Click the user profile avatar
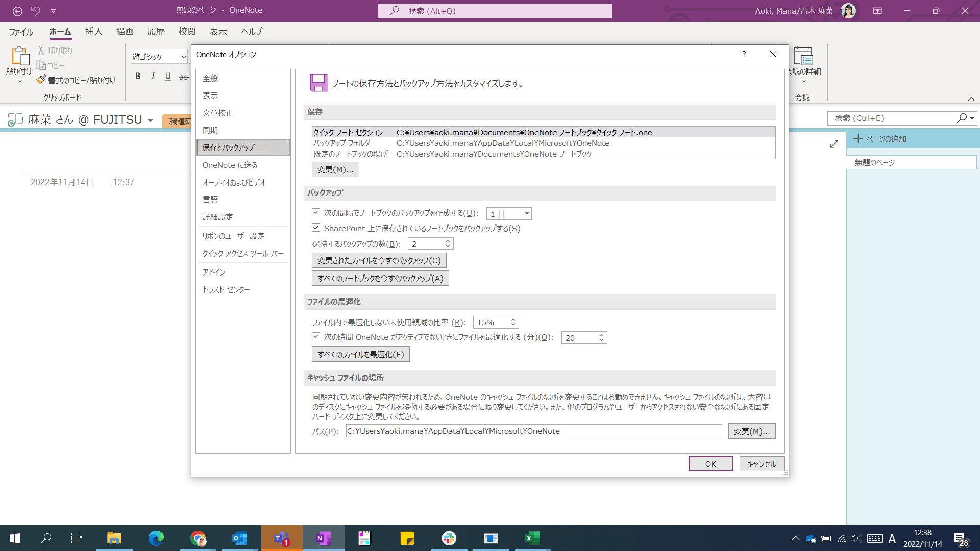Image resolution: width=980 pixels, height=551 pixels. click(848, 11)
